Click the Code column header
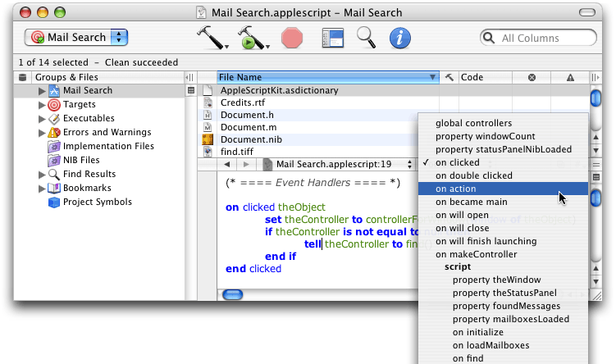The image size is (616, 364). (x=486, y=77)
